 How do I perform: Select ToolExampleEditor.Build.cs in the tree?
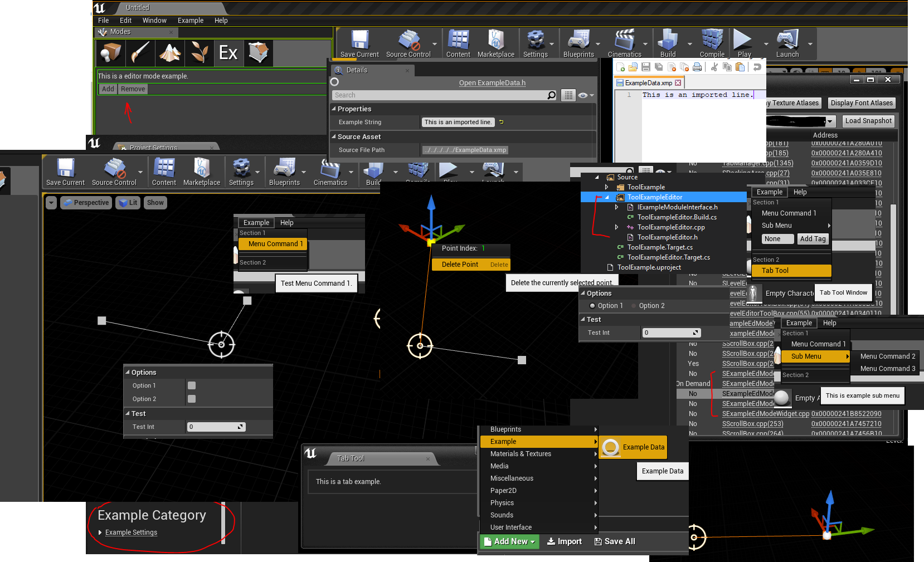[677, 217]
